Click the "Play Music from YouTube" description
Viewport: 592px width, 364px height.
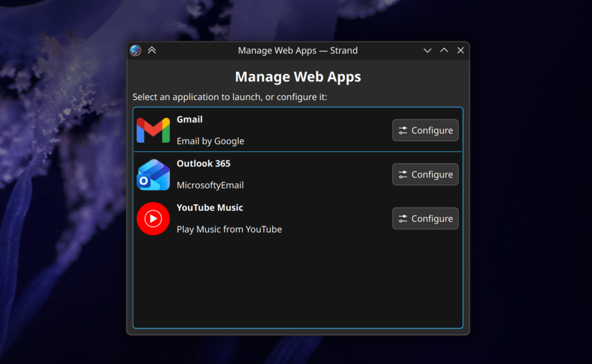pos(229,229)
